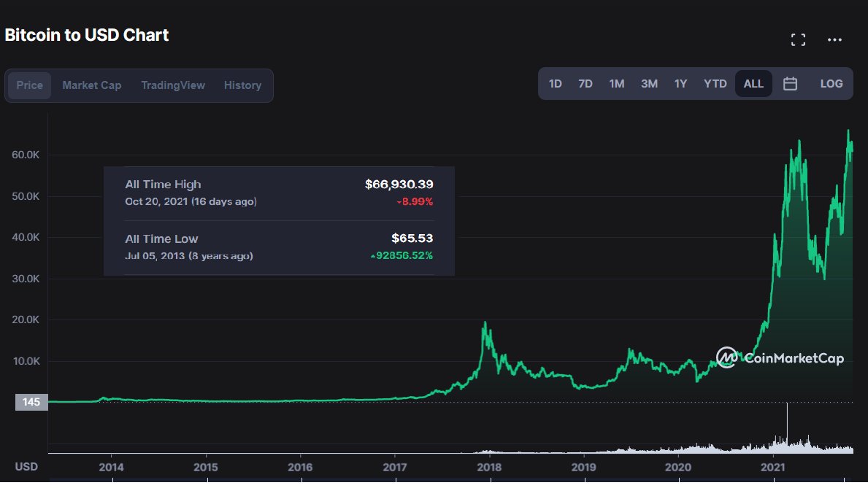Click the Bitcoin to USD Chart heading
Viewport: 868px width, 488px height.
pos(87,35)
